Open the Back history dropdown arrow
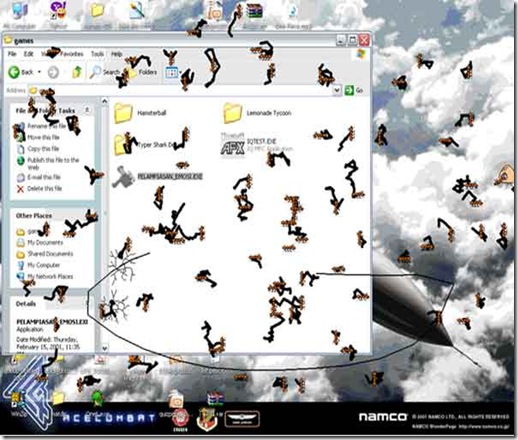 tap(39, 72)
